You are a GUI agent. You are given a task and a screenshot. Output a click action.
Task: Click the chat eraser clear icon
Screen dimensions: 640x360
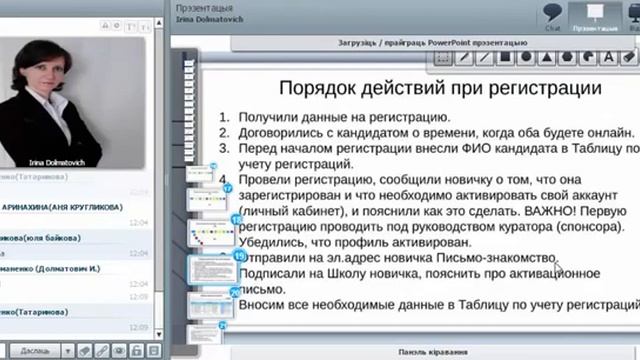[x=84, y=351]
